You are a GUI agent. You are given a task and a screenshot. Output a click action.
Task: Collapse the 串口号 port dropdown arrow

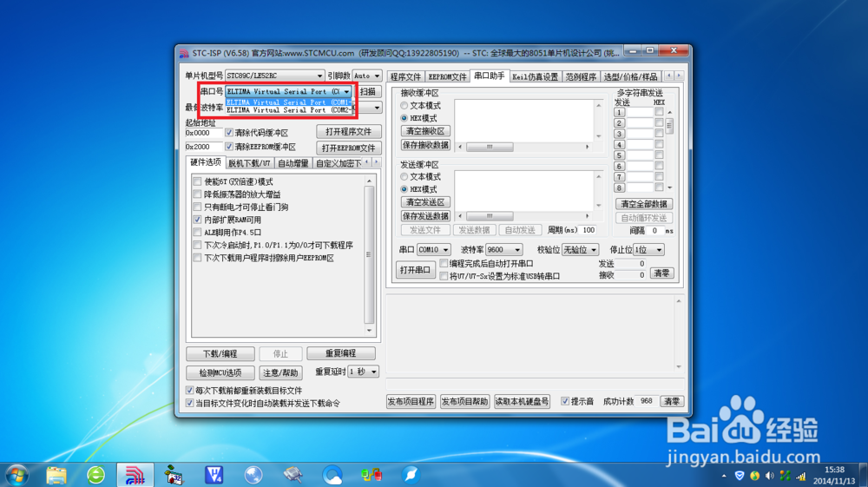(346, 91)
